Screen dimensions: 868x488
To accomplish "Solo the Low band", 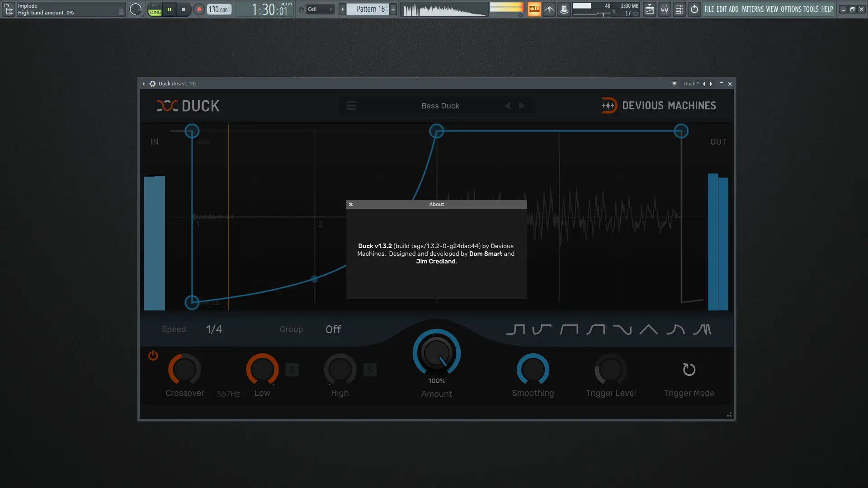I will click(292, 370).
